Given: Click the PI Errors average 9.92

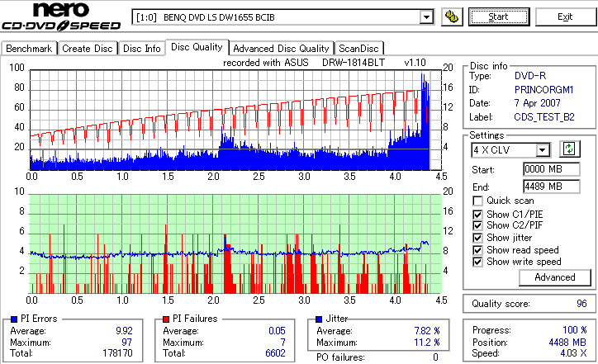Looking at the screenshot, I should [124, 331].
